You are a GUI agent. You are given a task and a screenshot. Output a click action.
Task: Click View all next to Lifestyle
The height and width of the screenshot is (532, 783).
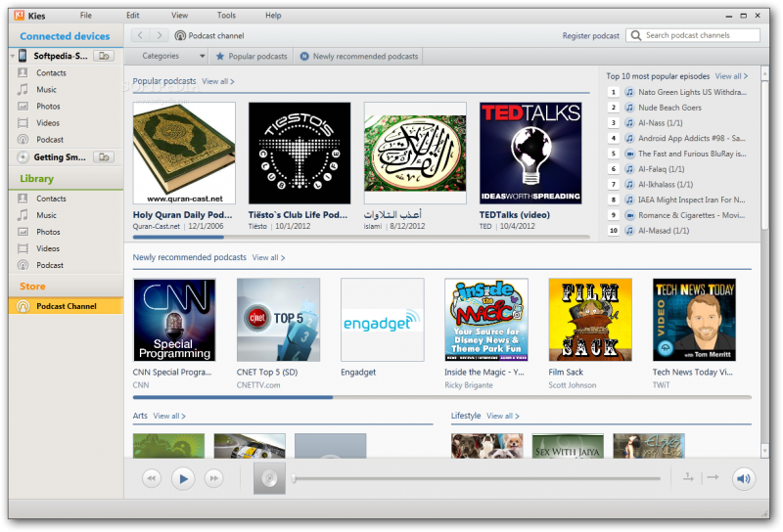click(x=503, y=416)
